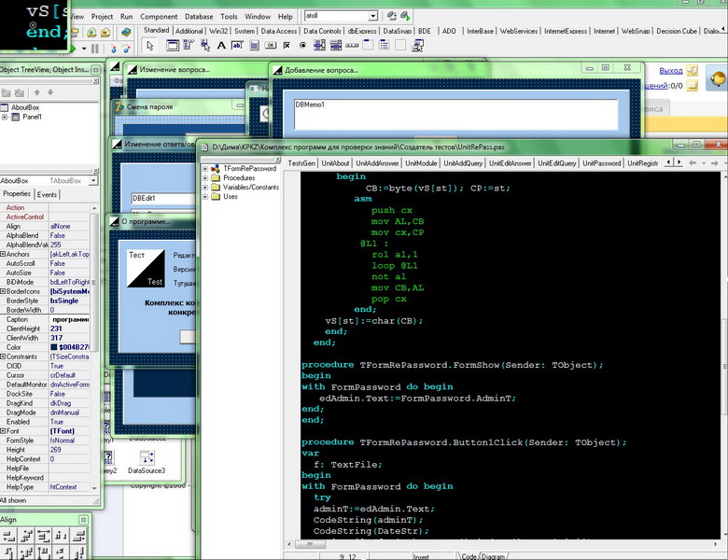
Task: Pick the MainMenu component icon
Action: (188, 46)
